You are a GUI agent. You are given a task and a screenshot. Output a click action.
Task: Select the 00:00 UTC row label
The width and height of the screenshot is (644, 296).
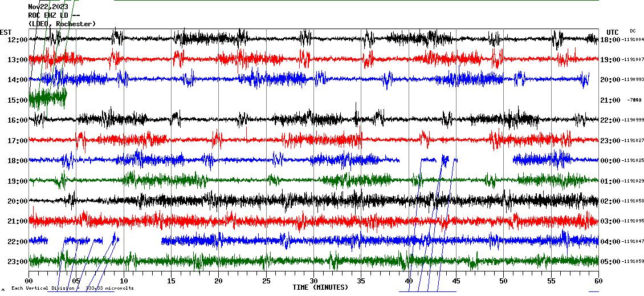pyautogui.click(x=610, y=161)
